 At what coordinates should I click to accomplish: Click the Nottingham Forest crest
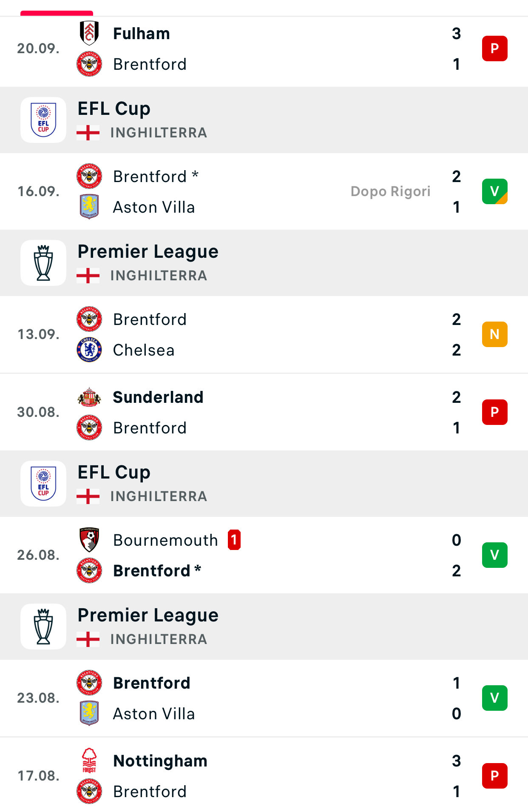coord(89,761)
